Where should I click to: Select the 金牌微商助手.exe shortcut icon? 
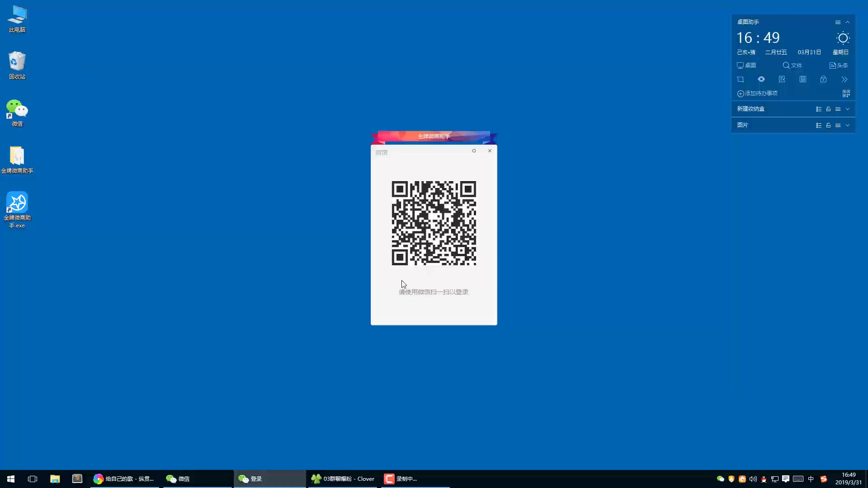[17, 210]
